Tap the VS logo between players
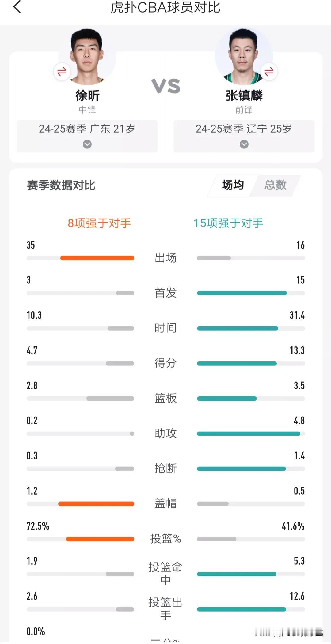Image resolution: width=331 pixels, height=644 pixels. click(x=166, y=86)
